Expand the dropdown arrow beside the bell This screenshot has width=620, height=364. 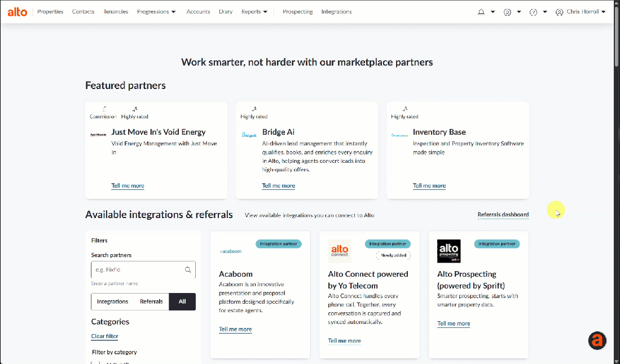pos(493,12)
